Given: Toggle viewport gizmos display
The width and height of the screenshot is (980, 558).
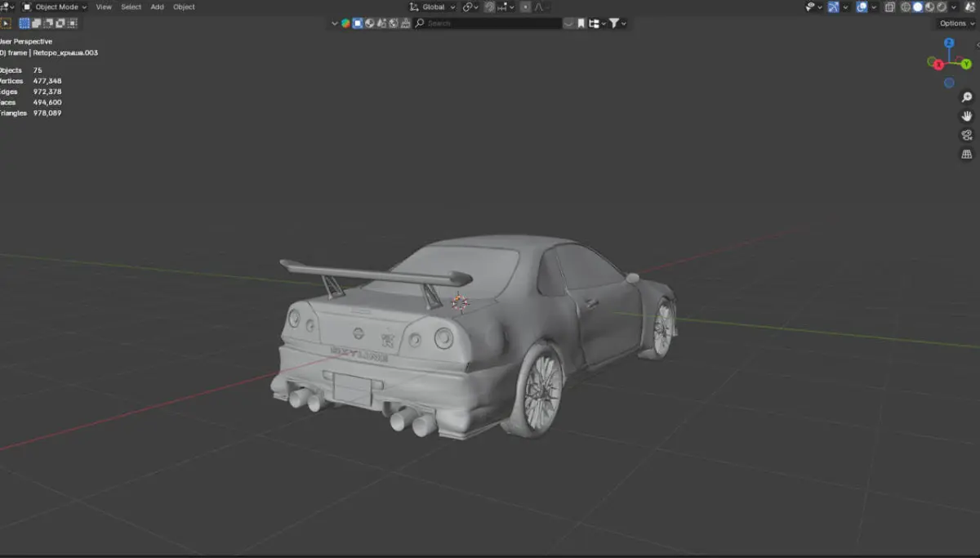Looking at the screenshot, I should point(833,7).
